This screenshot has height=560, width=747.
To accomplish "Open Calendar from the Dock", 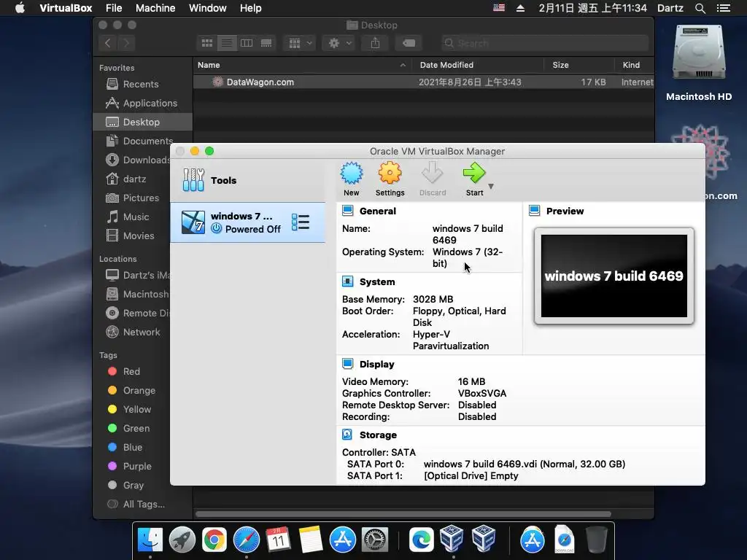I will coord(278,540).
